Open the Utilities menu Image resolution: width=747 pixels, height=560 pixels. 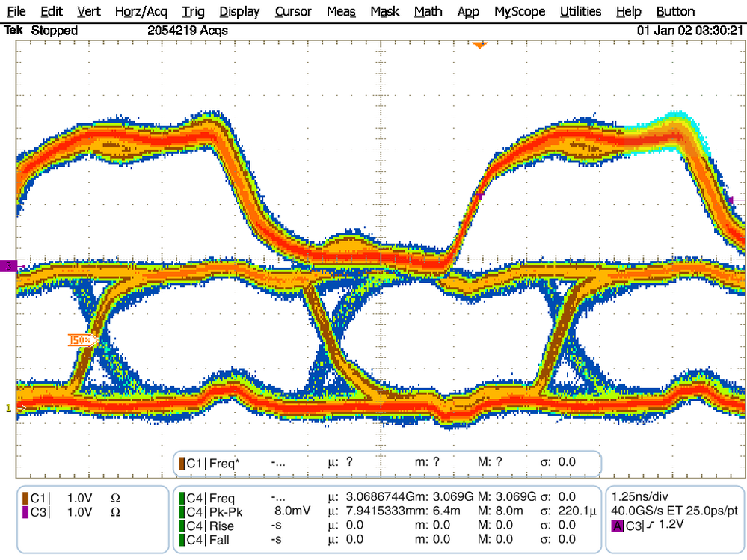pos(580,11)
